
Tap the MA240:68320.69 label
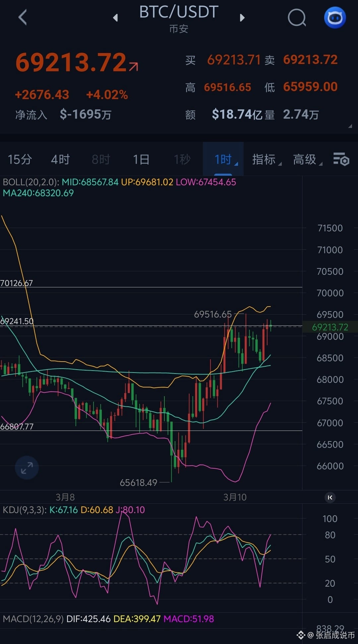(x=38, y=193)
